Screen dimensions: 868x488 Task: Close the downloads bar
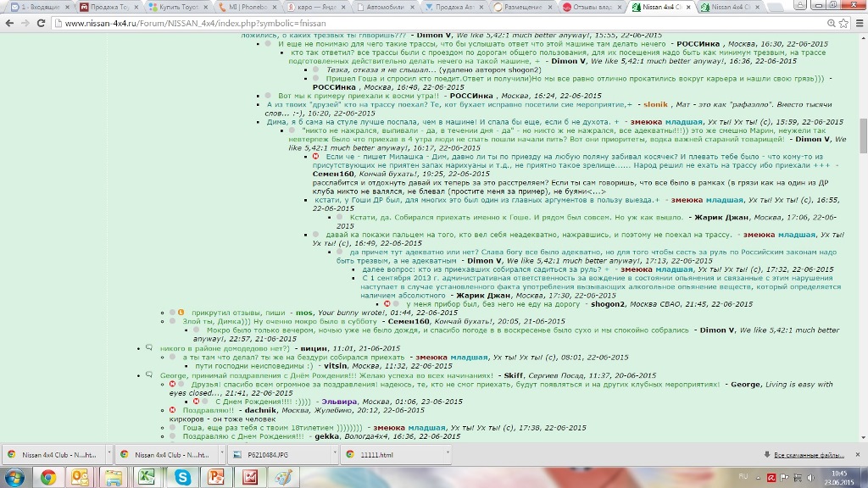(858, 454)
